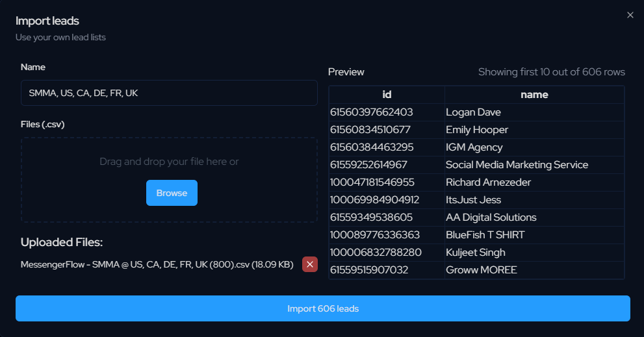Image resolution: width=644 pixels, height=337 pixels.
Task: Click the Kuljeet Singh name cell
Action: [475, 253]
